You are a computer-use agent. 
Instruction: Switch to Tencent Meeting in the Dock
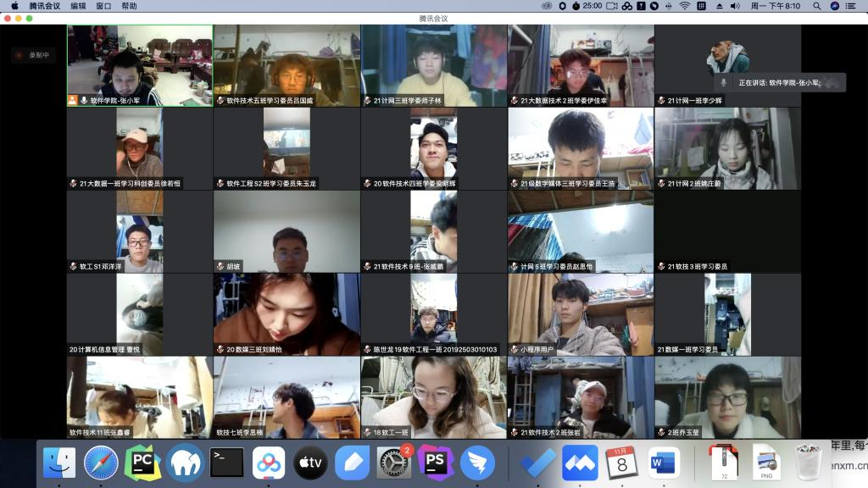tap(580, 463)
